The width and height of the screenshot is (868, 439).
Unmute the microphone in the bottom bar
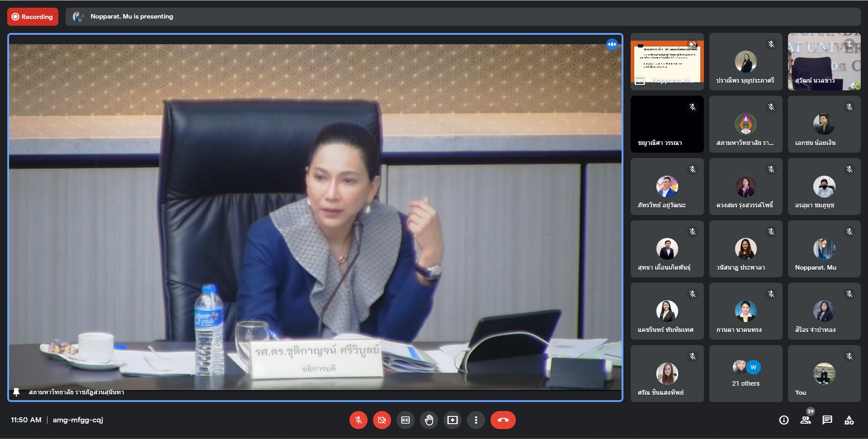click(358, 420)
